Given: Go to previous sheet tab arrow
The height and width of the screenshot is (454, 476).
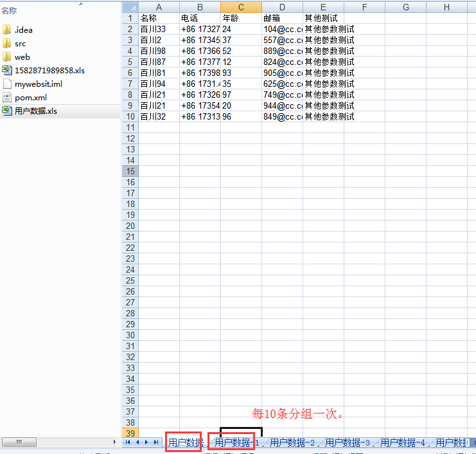Looking at the screenshot, I should 137,442.
